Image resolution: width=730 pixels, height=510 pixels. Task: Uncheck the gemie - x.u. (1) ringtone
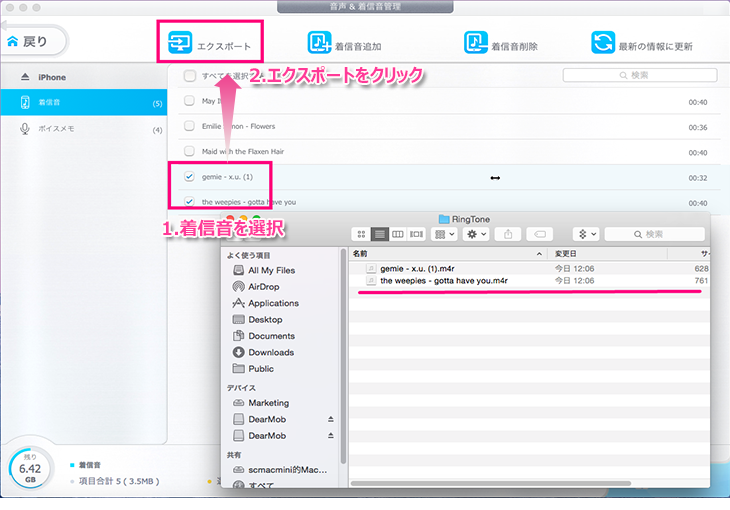click(x=189, y=177)
